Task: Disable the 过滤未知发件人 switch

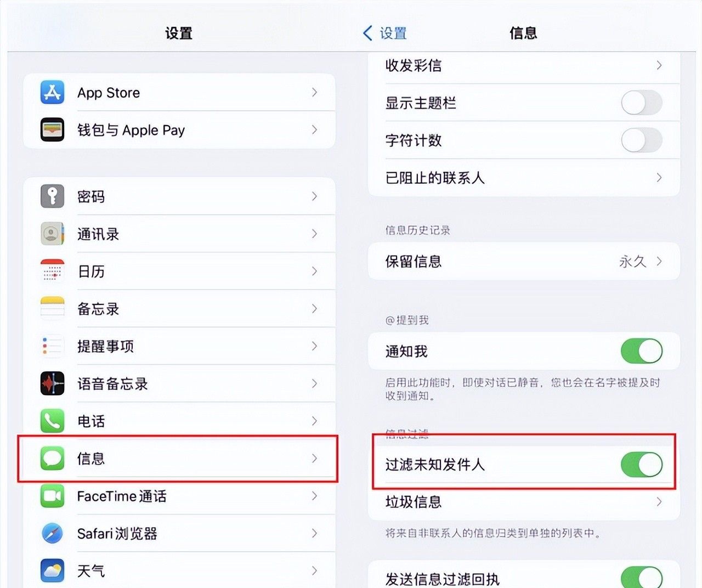Action: pyautogui.click(x=642, y=464)
